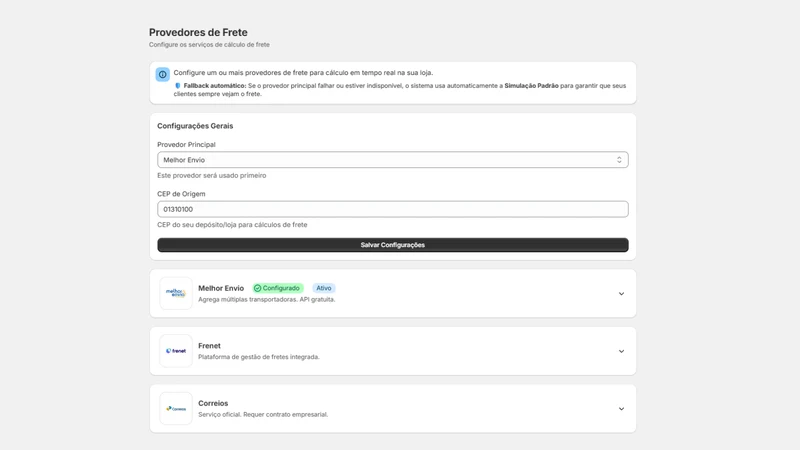Click the CEP de Origem input field
800x450 pixels.
pos(393,209)
